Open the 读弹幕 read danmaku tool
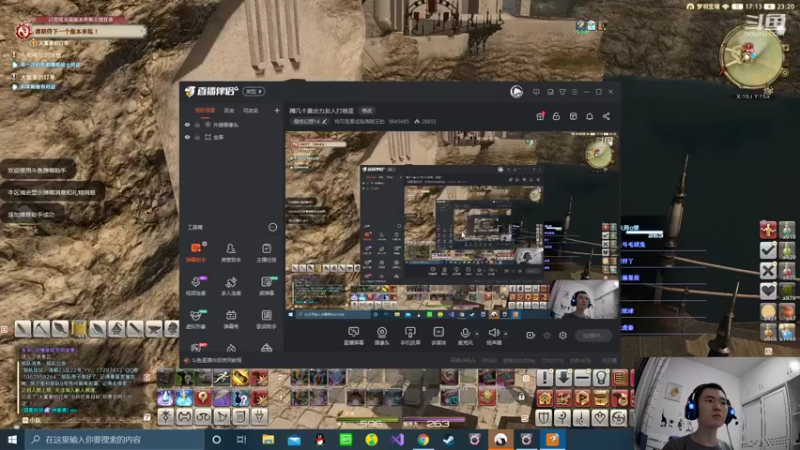 (x=266, y=286)
